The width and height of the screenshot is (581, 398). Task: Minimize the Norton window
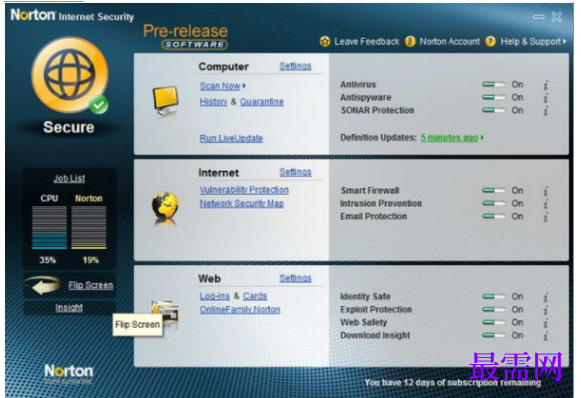pos(539,17)
